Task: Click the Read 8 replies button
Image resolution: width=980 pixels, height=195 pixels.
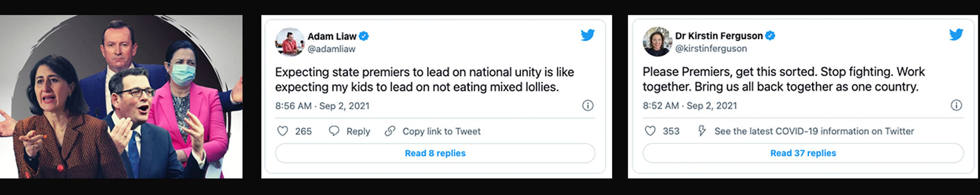Action: click(435, 153)
